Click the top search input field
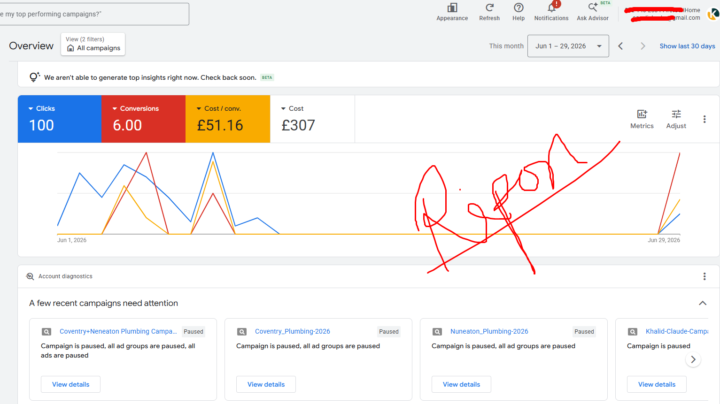The image size is (720, 404). tap(94, 14)
